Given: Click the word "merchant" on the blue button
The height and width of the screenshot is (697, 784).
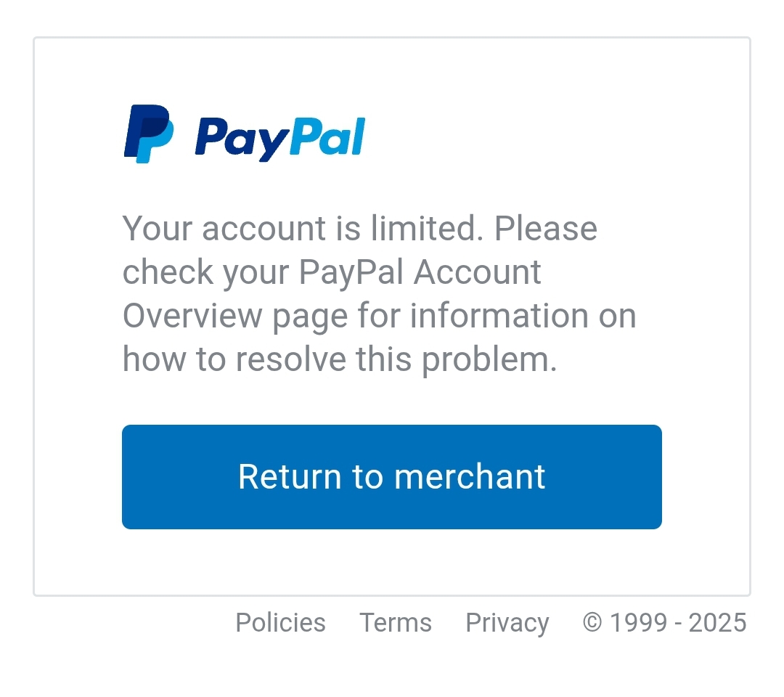Looking at the screenshot, I should 469,477.
